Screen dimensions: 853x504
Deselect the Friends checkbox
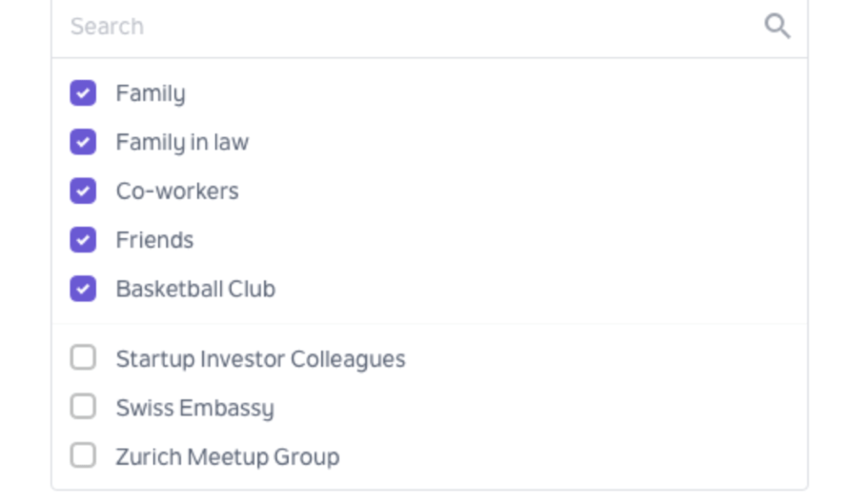tap(83, 240)
